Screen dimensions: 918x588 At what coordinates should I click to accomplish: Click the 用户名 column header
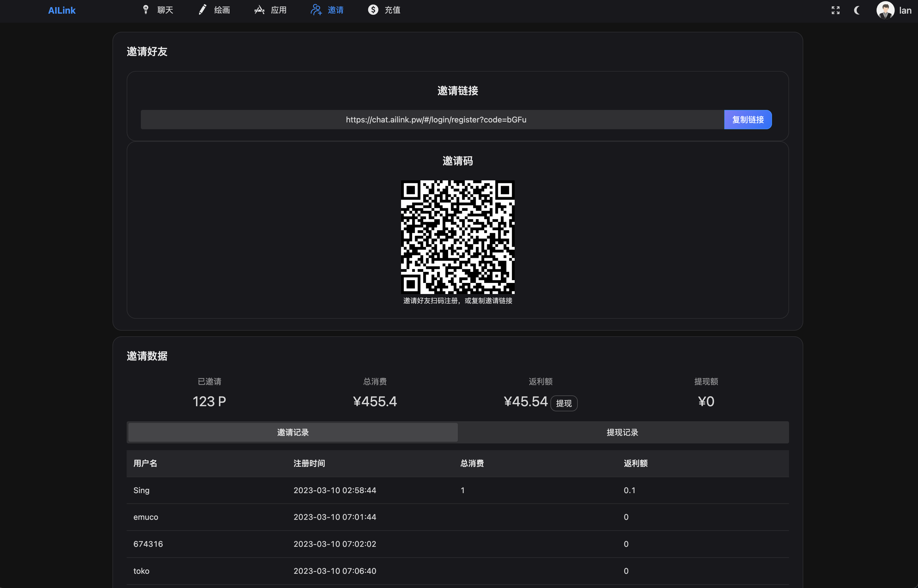[x=145, y=464]
